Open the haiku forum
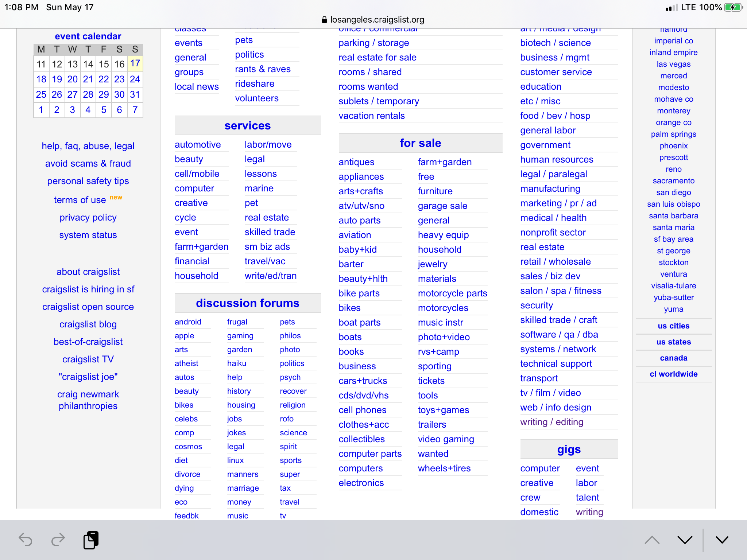Screen dimensions: 747x560 coord(237,363)
